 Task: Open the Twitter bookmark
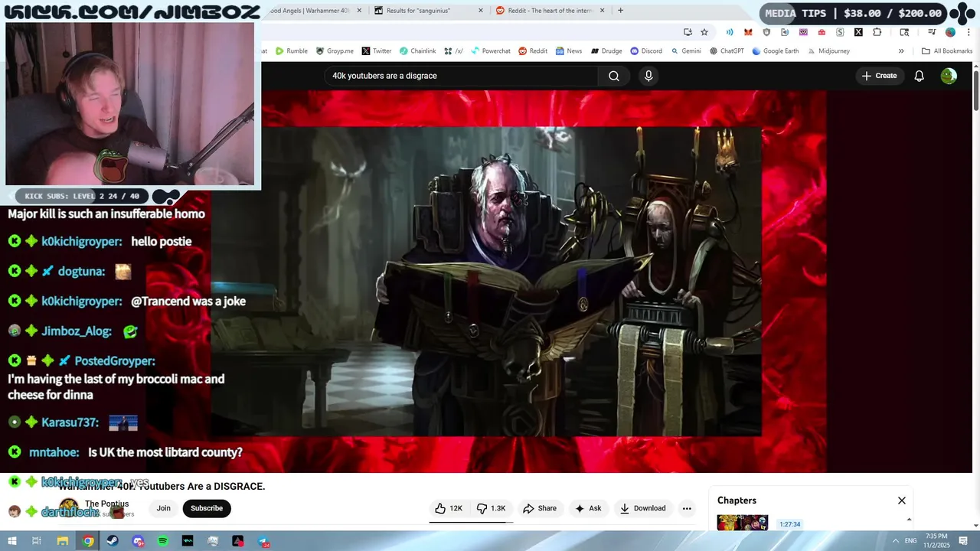(x=376, y=51)
